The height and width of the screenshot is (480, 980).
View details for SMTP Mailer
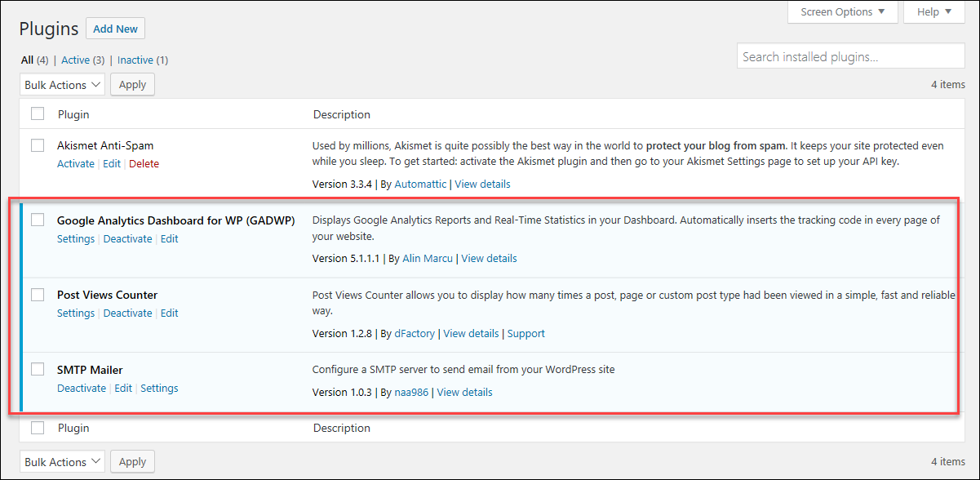pyautogui.click(x=464, y=392)
